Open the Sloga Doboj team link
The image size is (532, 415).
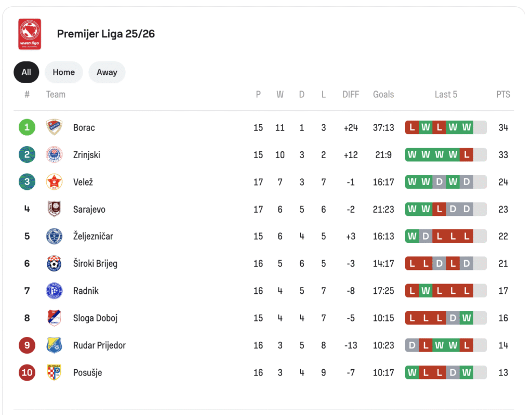tap(95, 318)
